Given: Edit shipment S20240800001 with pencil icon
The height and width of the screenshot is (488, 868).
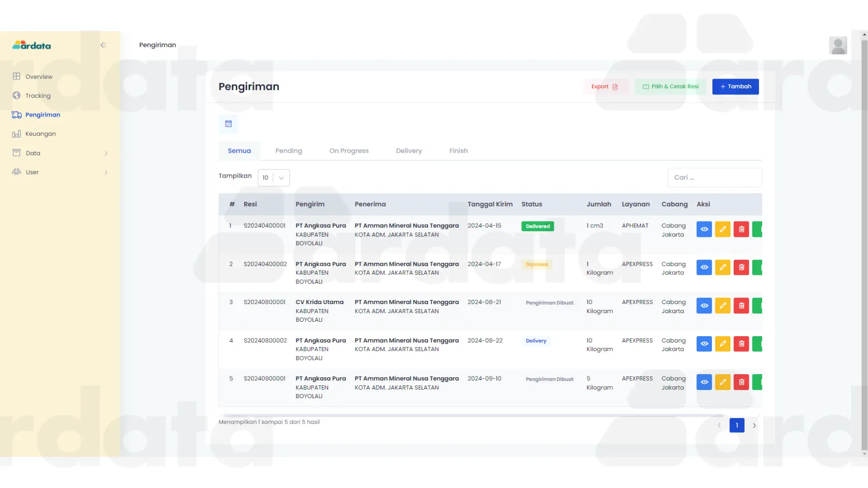Looking at the screenshot, I should 723,305.
